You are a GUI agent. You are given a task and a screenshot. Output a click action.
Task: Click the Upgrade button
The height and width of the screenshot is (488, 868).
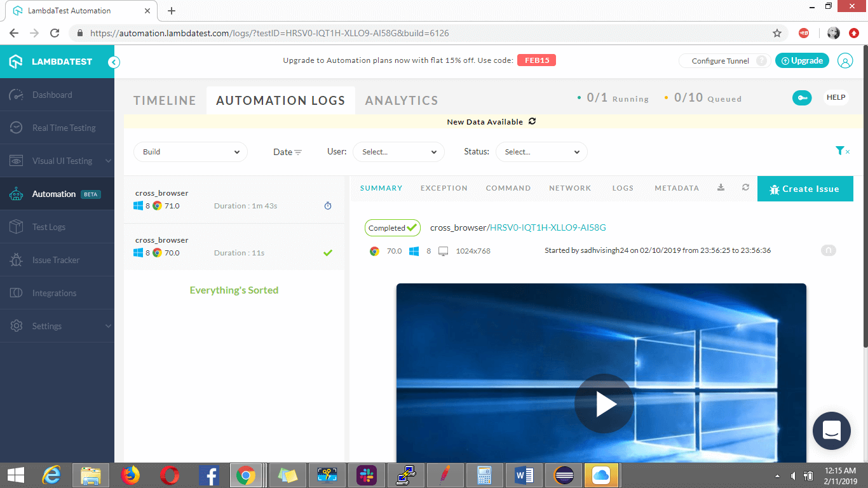pos(802,61)
